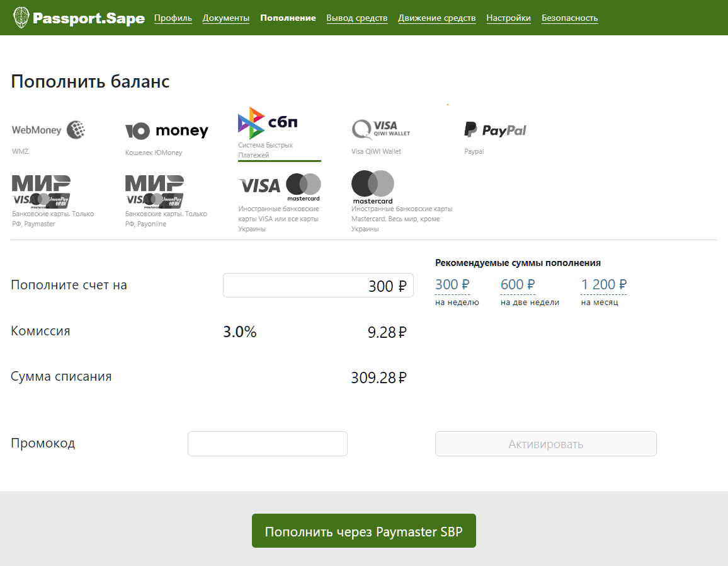This screenshot has width=728, height=566.
Task: Click the top-up amount input field
Action: pyautogui.click(x=318, y=286)
